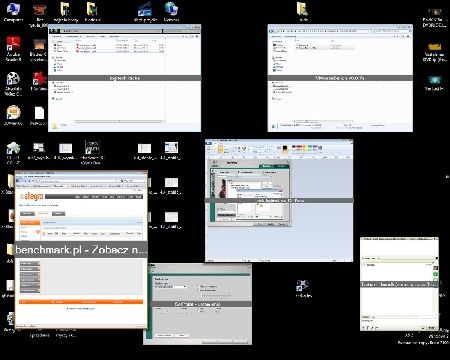
Task: Pick the black color swatch in Paint
Action: click(x=285, y=148)
